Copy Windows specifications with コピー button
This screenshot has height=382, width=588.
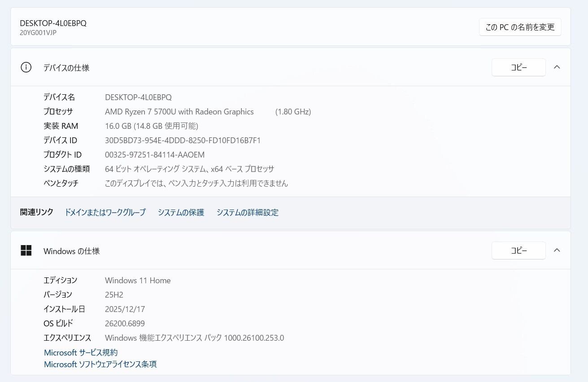518,250
